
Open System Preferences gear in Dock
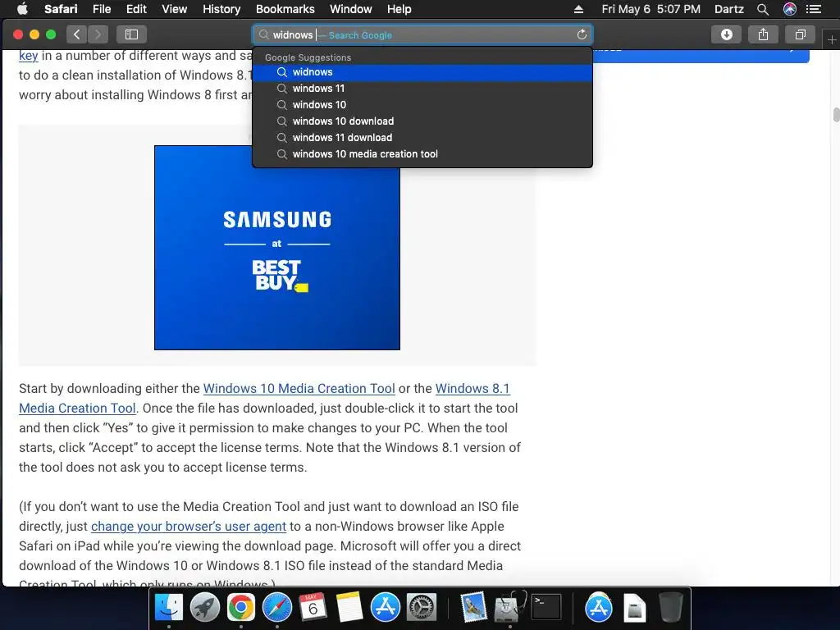click(422, 608)
